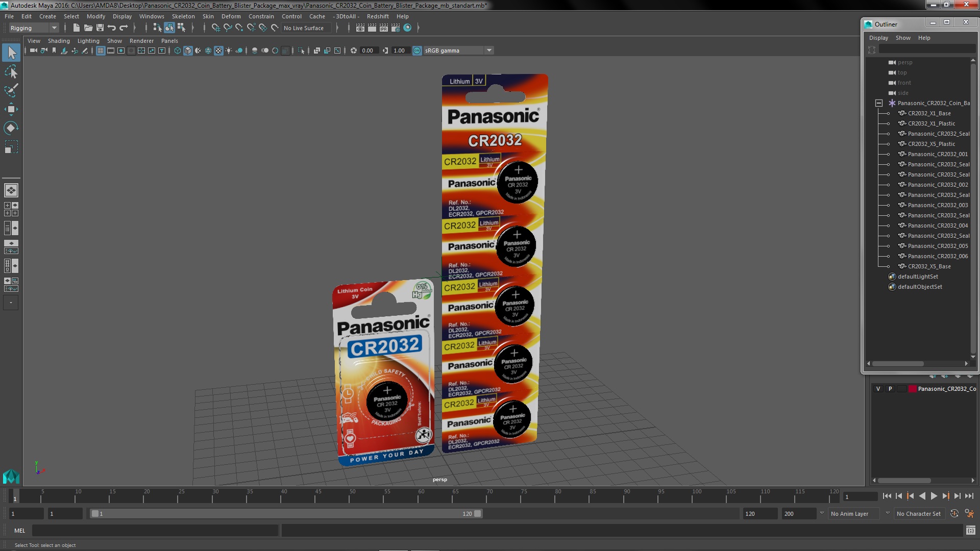
Task: Open the Script Editor icon
Action: click(x=970, y=531)
